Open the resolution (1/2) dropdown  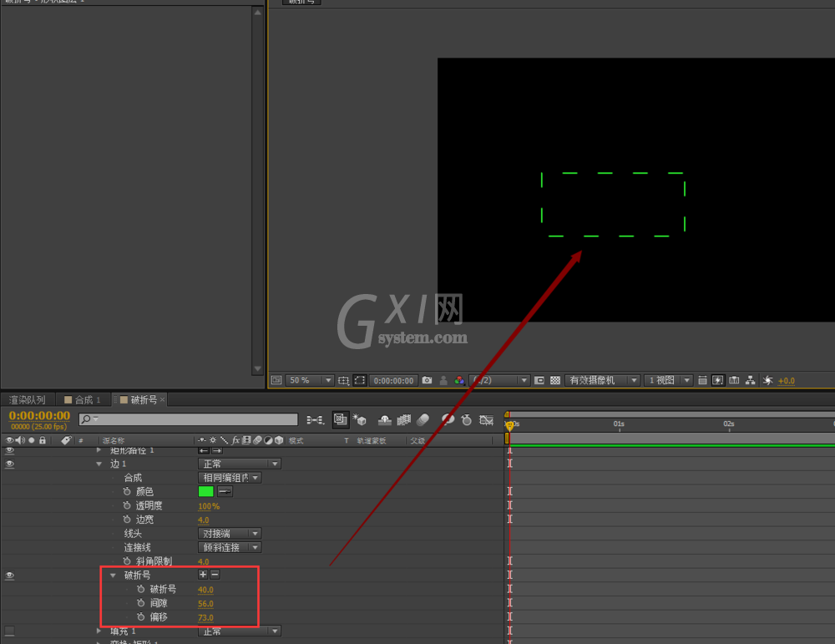499,380
